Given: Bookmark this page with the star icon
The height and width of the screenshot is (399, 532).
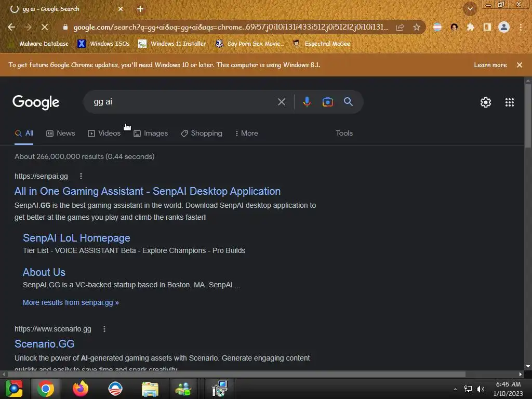Looking at the screenshot, I should (x=417, y=27).
